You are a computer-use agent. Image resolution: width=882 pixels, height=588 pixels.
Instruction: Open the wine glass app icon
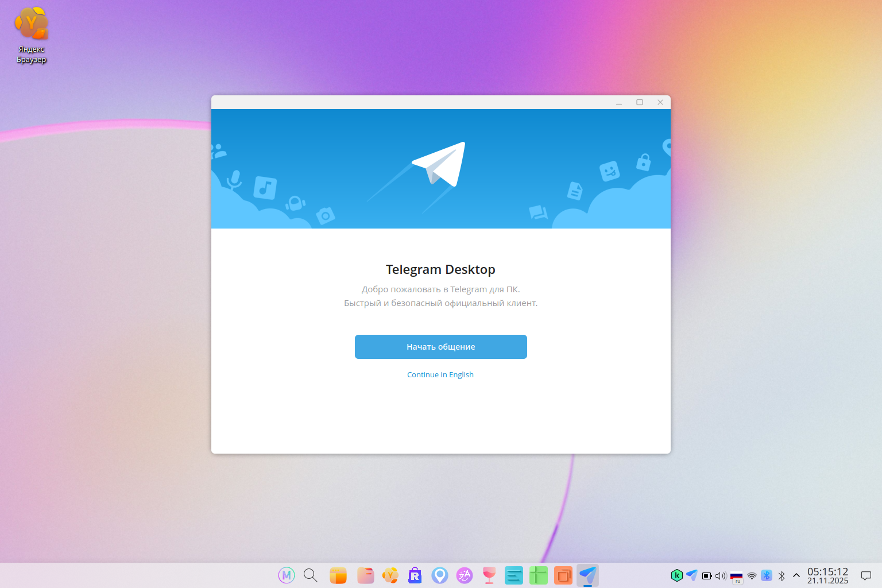pyautogui.click(x=489, y=575)
